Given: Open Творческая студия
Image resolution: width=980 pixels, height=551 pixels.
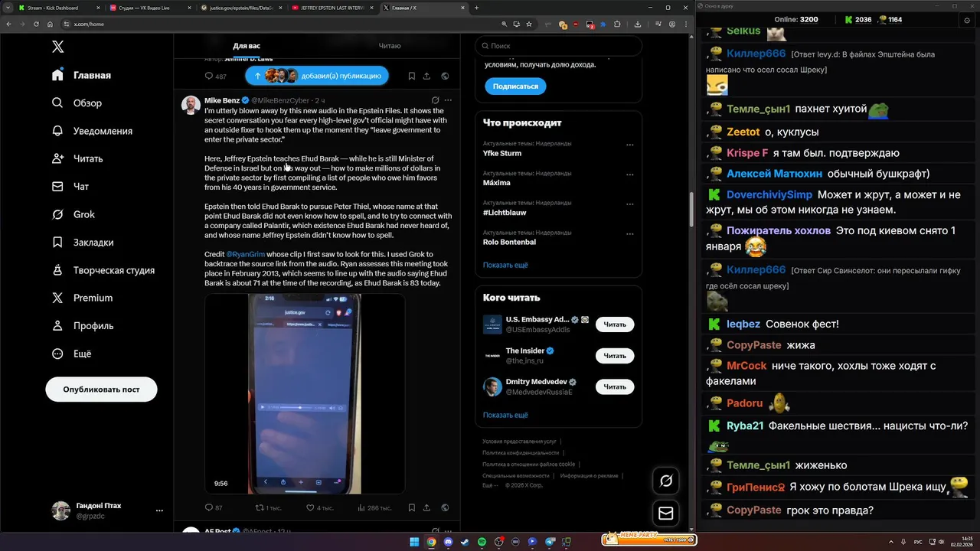Looking at the screenshot, I should point(103,270).
